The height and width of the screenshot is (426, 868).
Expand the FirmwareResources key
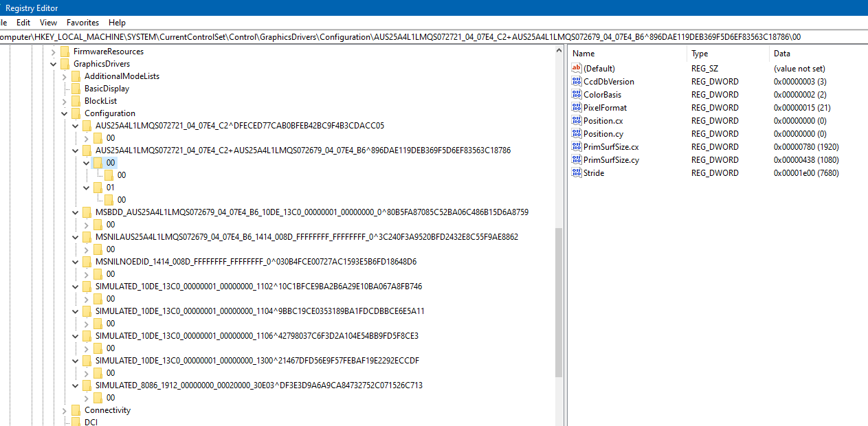pyautogui.click(x=54, y=52)
